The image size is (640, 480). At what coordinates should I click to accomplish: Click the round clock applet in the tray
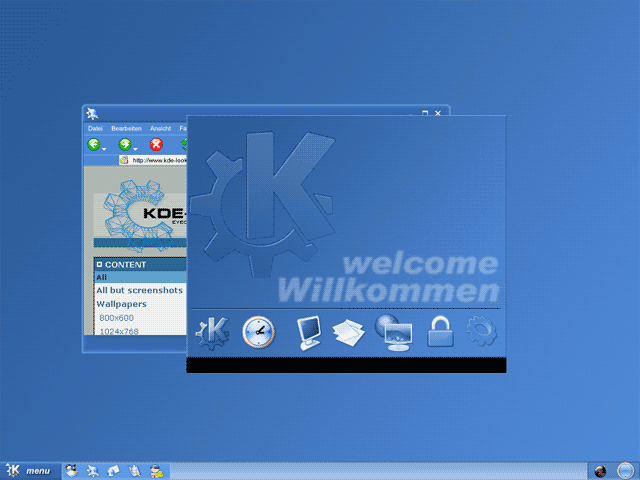(x=626, y=471)
